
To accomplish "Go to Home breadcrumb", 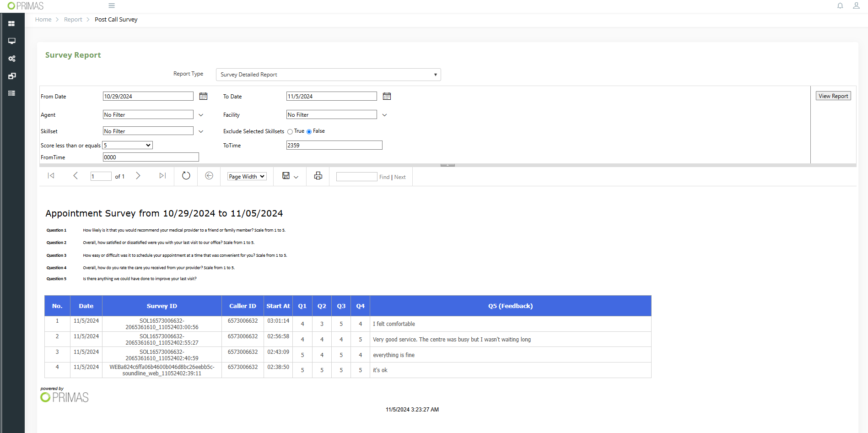I will [43, 20].
